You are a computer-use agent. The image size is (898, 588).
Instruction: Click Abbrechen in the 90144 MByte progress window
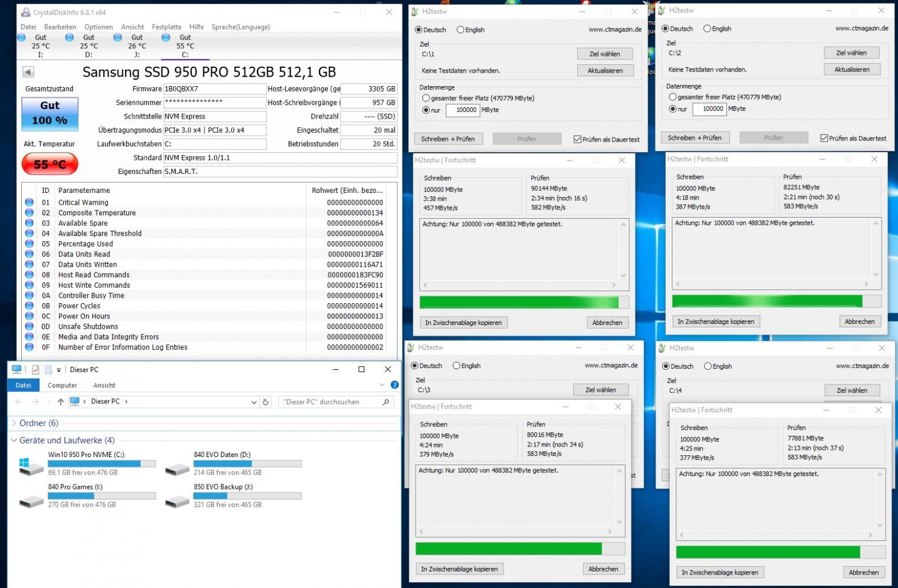pyautogui.click(x=607, y=323)
